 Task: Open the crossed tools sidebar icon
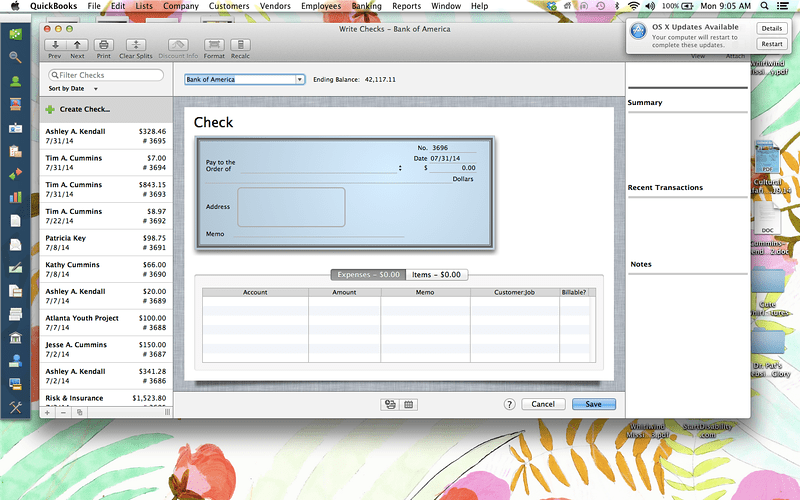pyautogui.click(x=15, y=407)
